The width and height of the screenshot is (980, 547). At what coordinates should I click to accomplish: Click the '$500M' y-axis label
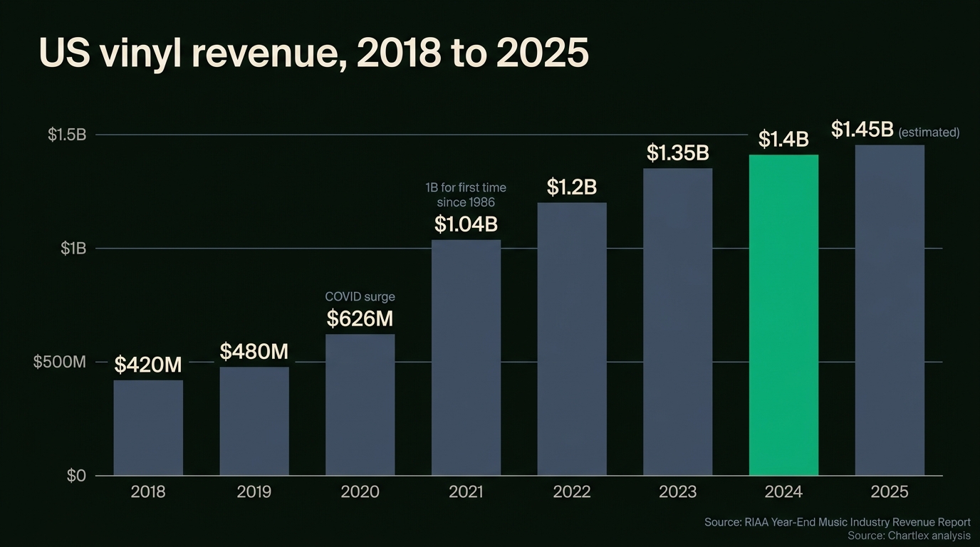[x=60, y=362]
